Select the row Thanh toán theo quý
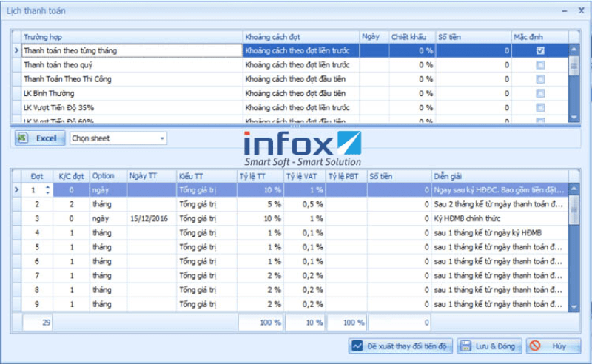 coord(290,65)
